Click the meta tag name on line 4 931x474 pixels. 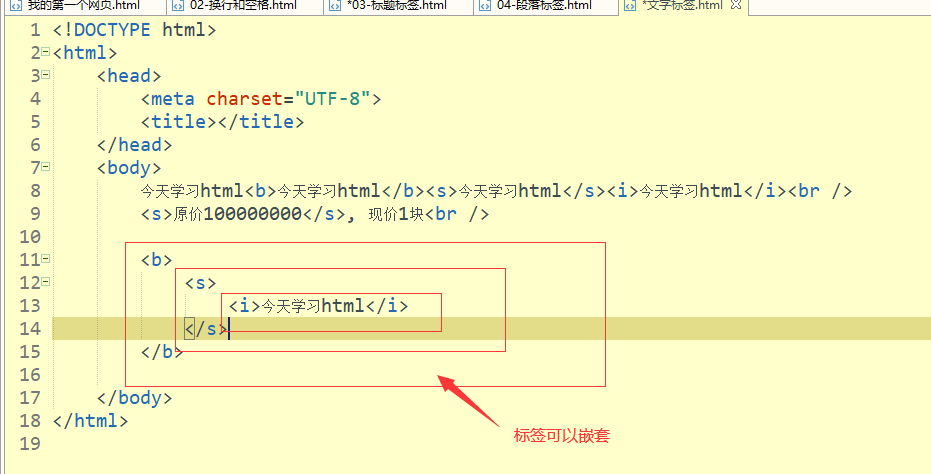click(173, 99)
